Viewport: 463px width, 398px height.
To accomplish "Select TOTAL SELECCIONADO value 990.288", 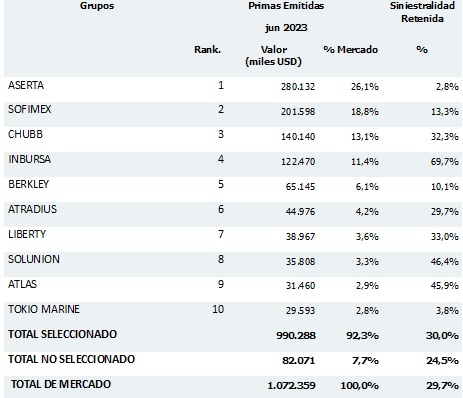I will pyautogui.click(x=296, y=335).
